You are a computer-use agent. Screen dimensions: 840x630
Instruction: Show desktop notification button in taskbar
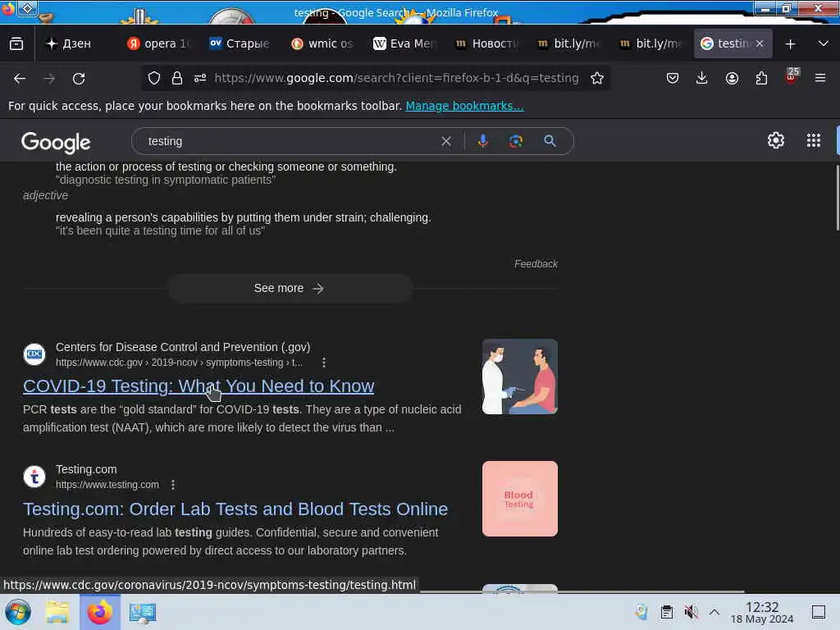click(x=819, y=612)
